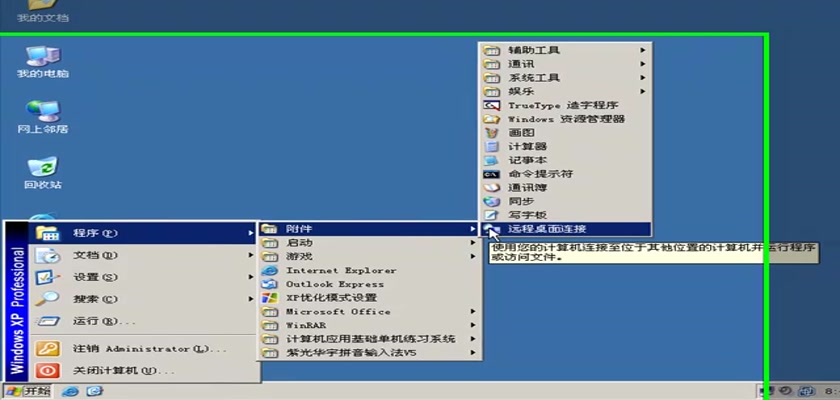Select the 网上邻居 desktop icon

pos(43,117)
